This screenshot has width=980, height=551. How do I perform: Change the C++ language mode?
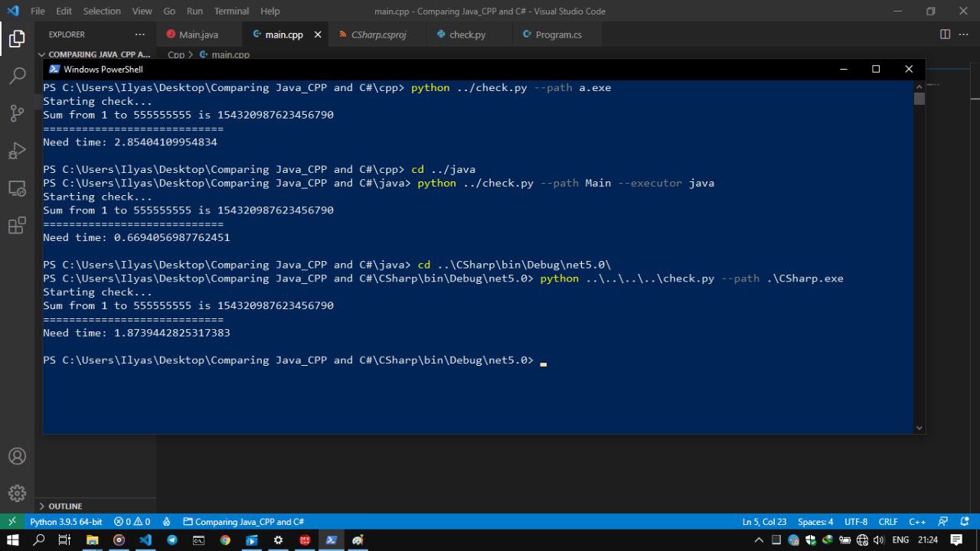pyautogui.click(x=917, y=522)
